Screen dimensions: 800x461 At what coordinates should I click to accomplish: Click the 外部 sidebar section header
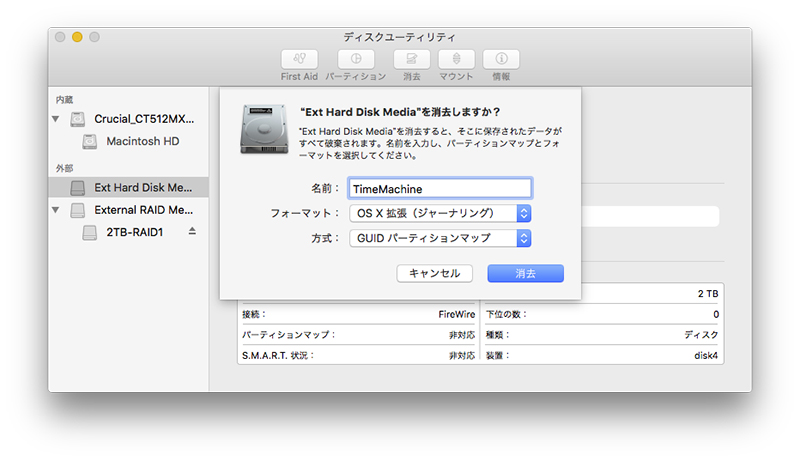(x=64, y=168)
